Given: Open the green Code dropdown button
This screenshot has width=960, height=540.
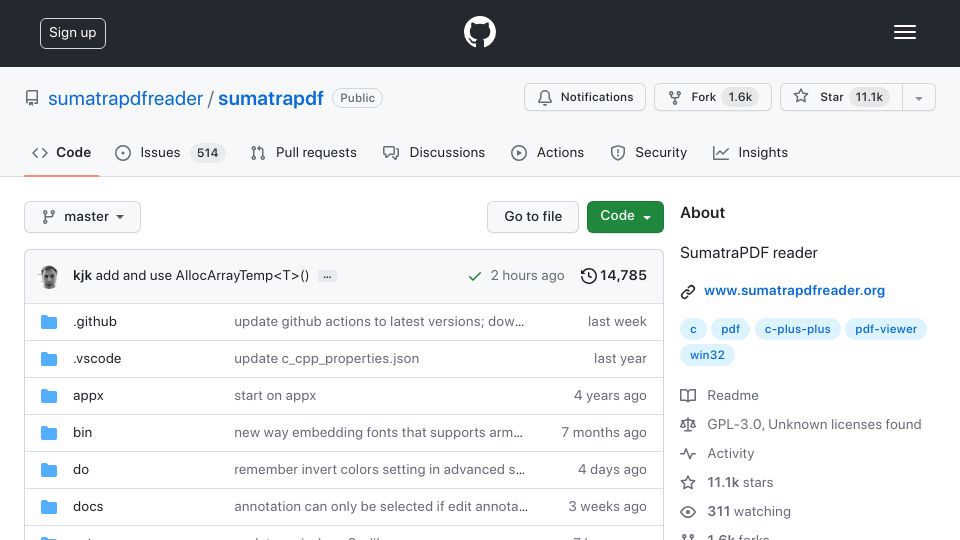Looking at the screenshot, I should click(x=625, y=217).
